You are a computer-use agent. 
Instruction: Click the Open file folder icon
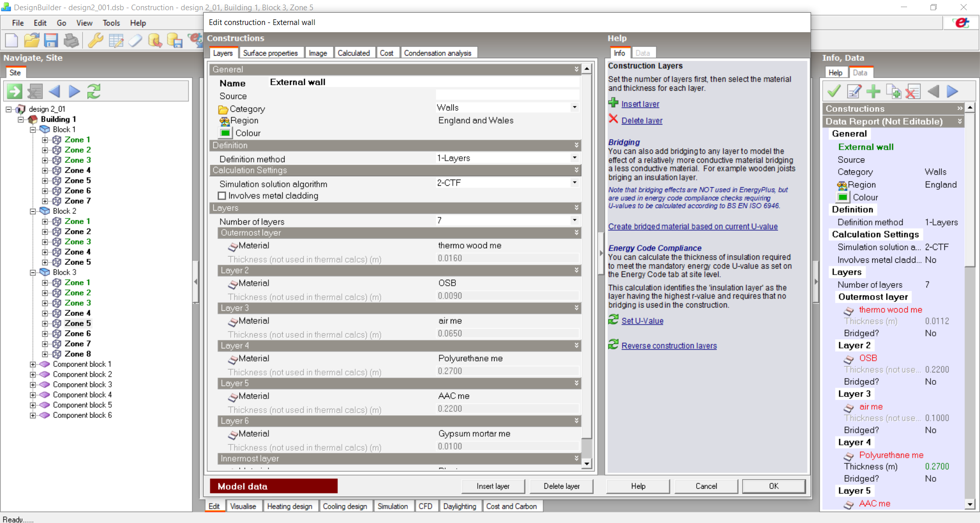32,40
